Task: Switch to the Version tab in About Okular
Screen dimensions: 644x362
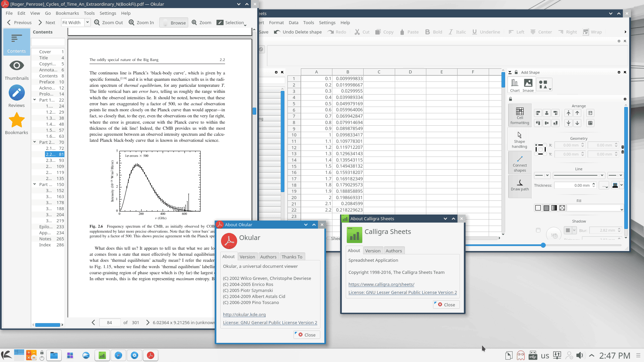Action: tap(247, 257)
